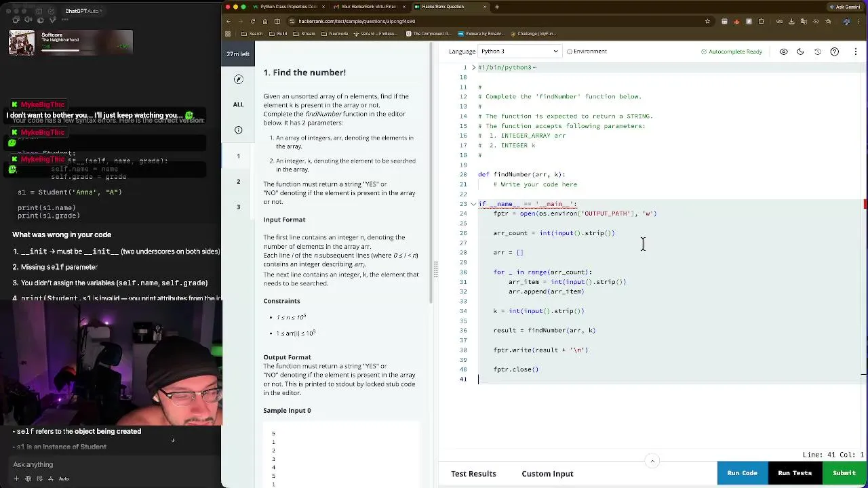
Task: Open the Stream bookmarks folder
Action: [x=304, y=34]
